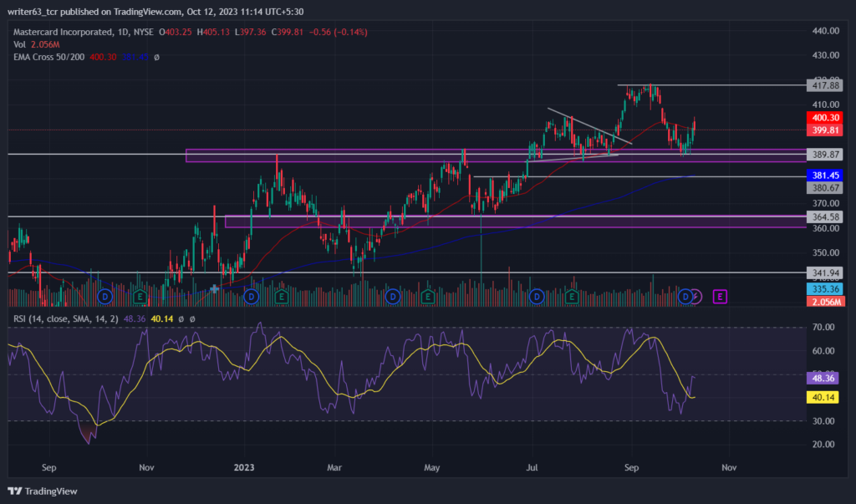This screenshot has height=504, width=856.
Task: Click the yellow 40.14 RSI scale label
Action: coord(823,397)
